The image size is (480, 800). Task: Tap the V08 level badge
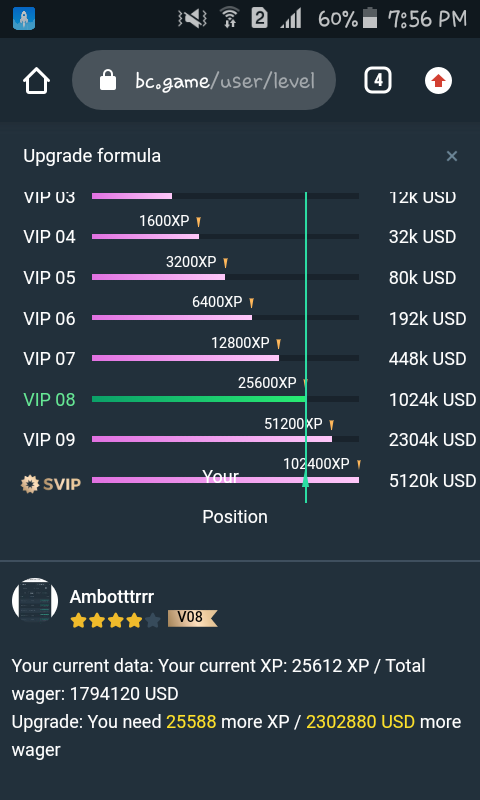192,618
